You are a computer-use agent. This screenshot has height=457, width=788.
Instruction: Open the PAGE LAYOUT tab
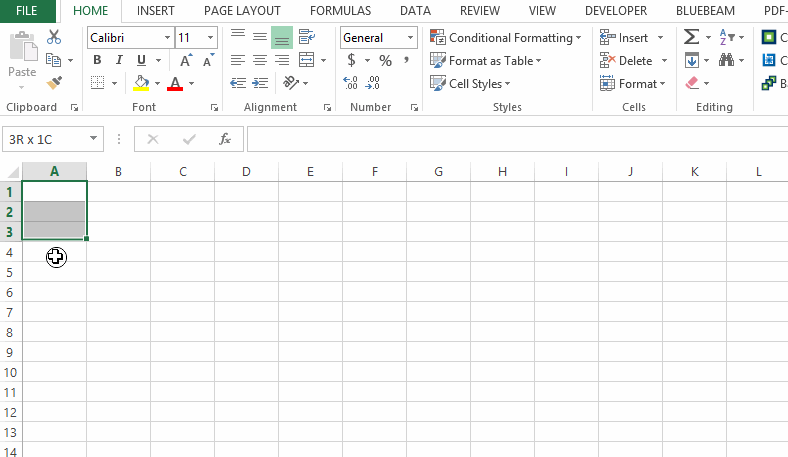pos(242,11)
